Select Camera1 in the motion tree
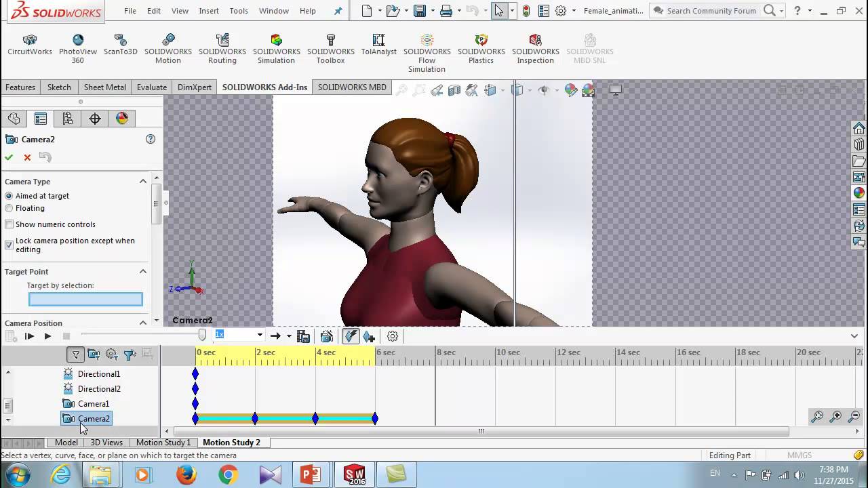This screenshot has width=868, height=488. coord(86,404)
